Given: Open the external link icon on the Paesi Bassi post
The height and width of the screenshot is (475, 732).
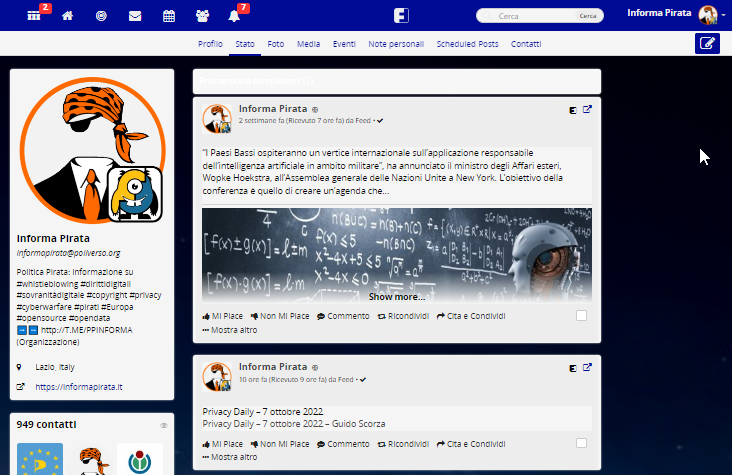Looking at the screenshot, I should coord(587,109).
